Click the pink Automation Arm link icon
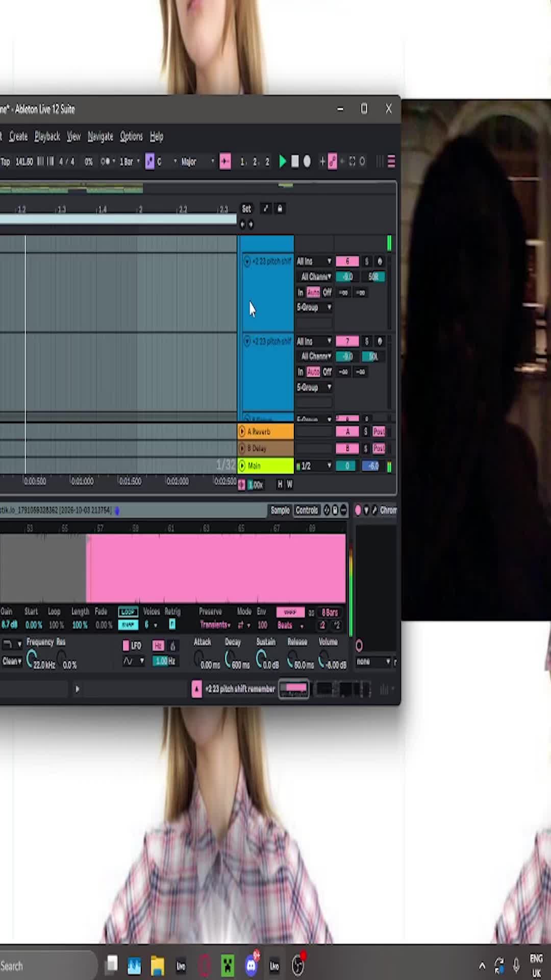Image resolution: width=551 pixels, height=980 pixels. pyautogui.click(x=333, y=162)
